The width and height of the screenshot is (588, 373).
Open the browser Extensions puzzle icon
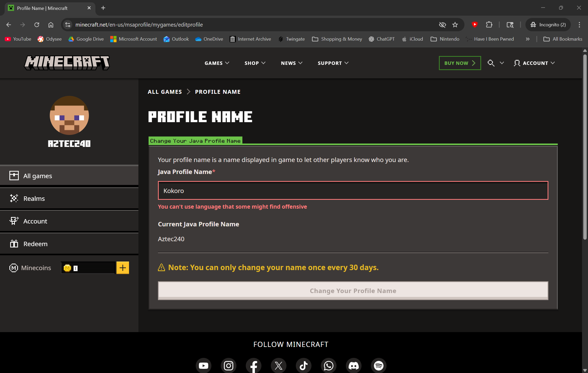pyautogui.click(x=489, y=25)
